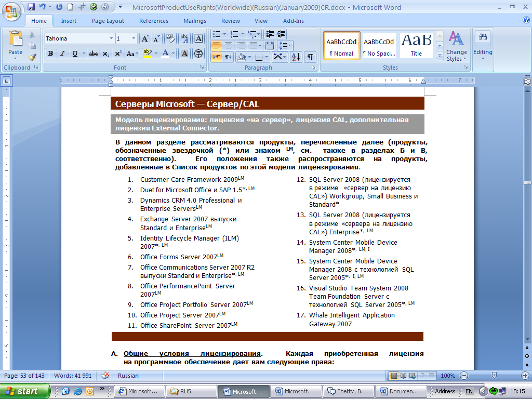
Task: Save the document from Quick Access toolbar
Action: click(x=31, y=7)
